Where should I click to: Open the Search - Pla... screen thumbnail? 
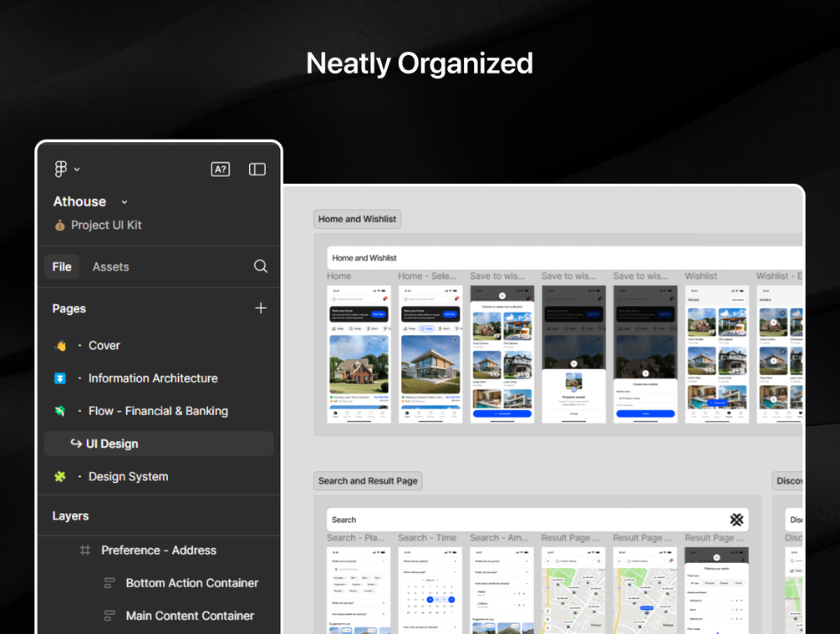(x=359, y=590)
